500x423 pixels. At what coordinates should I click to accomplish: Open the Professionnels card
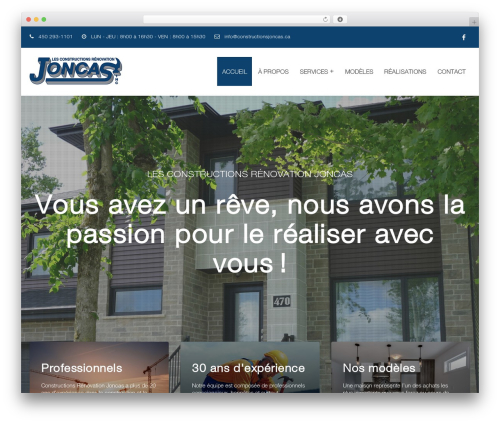[99, 367]
